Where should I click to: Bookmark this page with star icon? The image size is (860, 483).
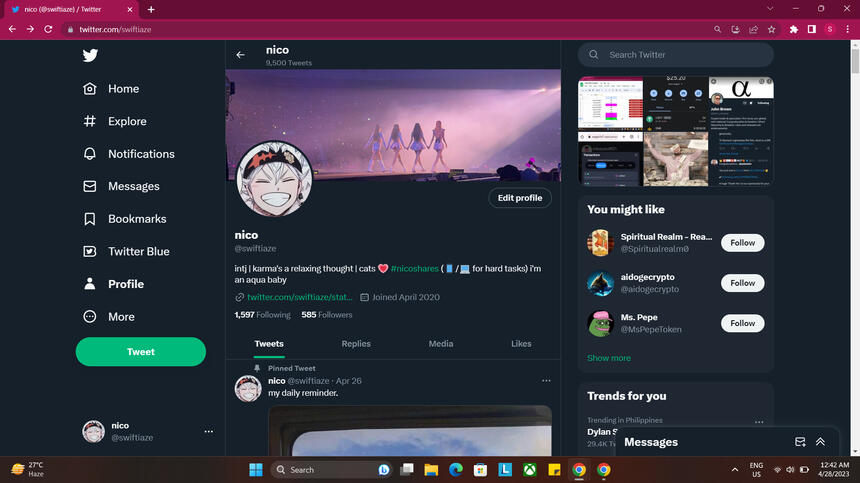[772, 30]
